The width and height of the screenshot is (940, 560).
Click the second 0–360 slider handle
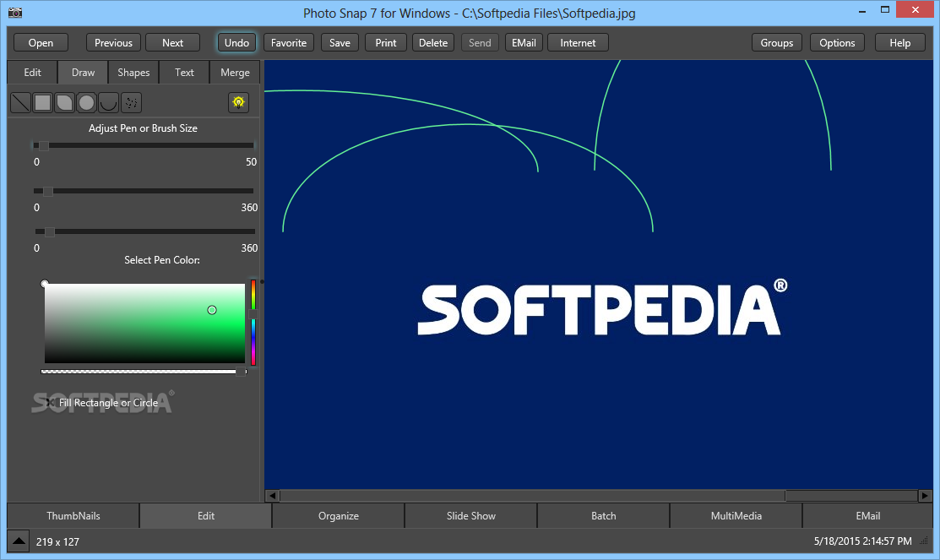(x=50, y=232)
